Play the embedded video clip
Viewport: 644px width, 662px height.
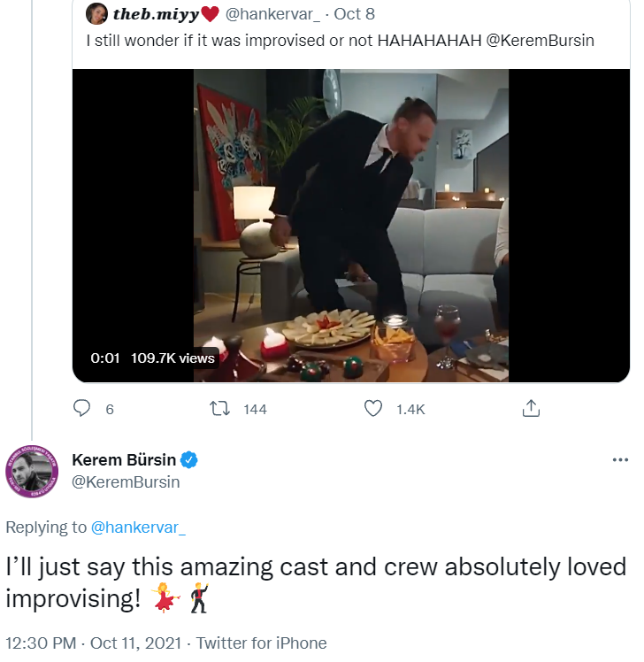tap(351, 226)
